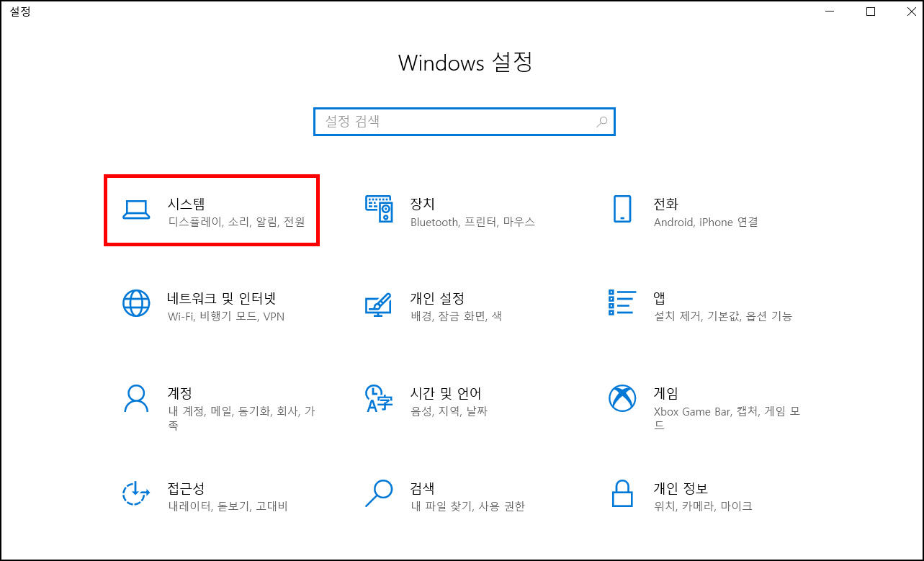924x561 pixels.
Task: Click the 시스템 title text
Action: click(x=187, y=204)
